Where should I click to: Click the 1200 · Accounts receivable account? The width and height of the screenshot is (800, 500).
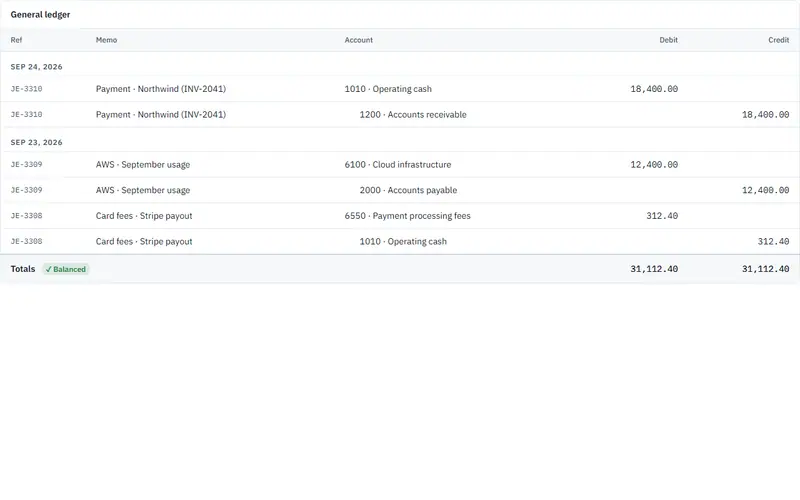tap(413, 115)
